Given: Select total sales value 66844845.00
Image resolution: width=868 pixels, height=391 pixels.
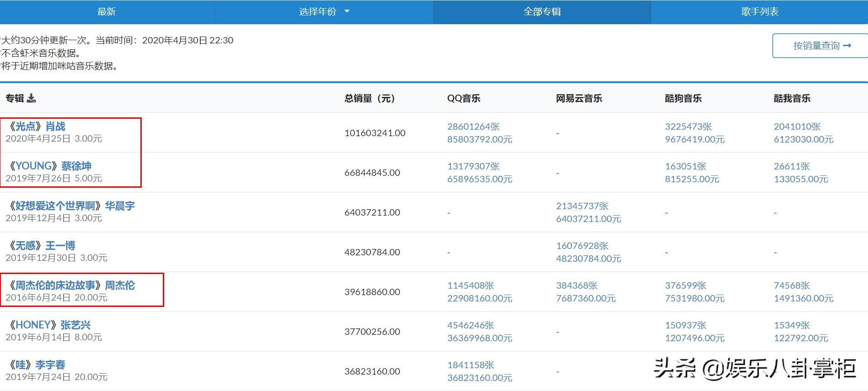Looking at the screenshot, I should 372,173.
